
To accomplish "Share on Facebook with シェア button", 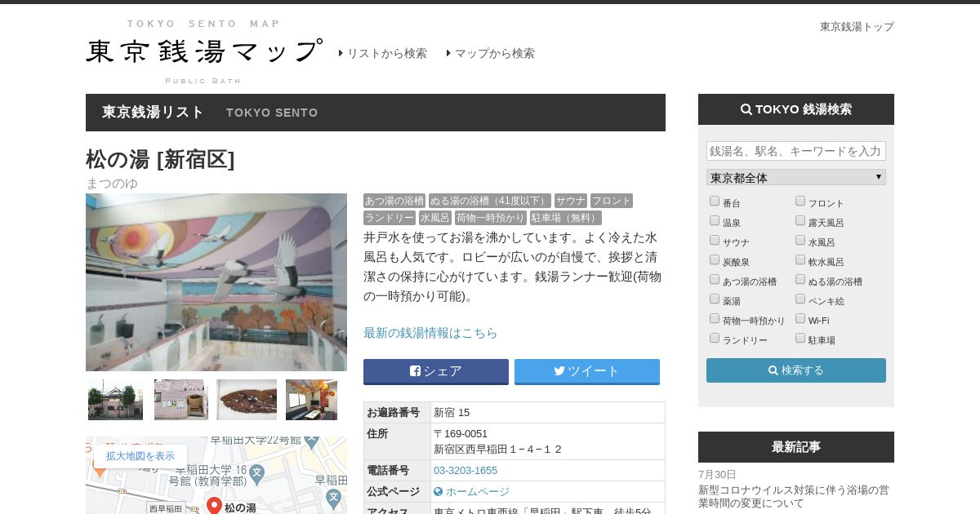I will pyautogui.click(x=436, y=371).
